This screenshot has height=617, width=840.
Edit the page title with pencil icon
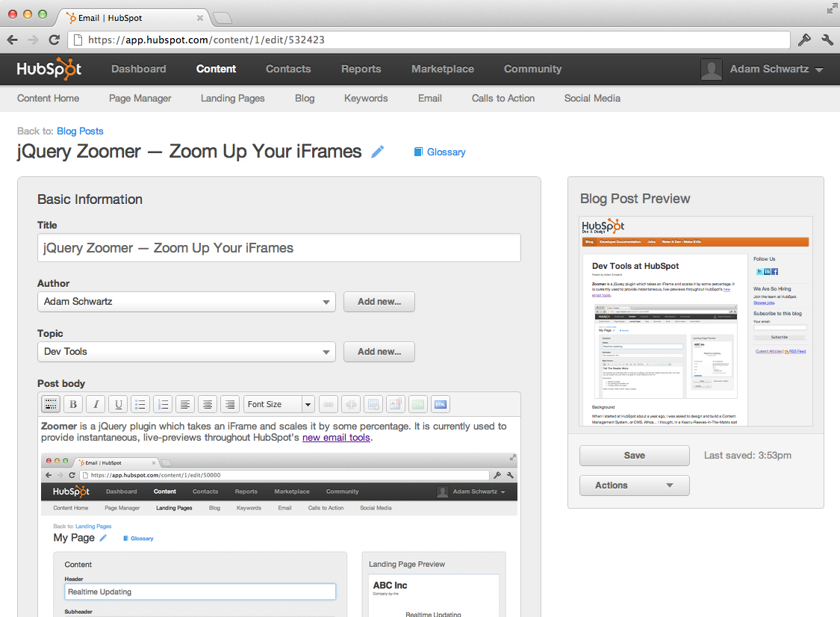(x=378, y=152)
